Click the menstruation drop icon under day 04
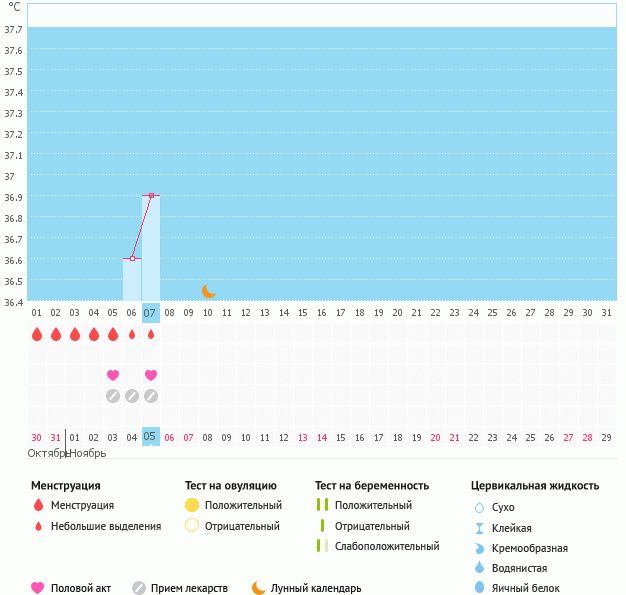 94,334
